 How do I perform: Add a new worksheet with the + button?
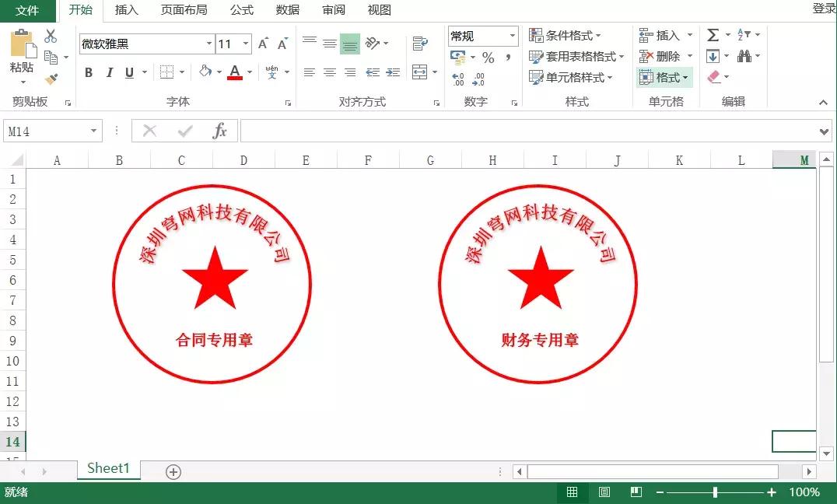pos(173,471)
